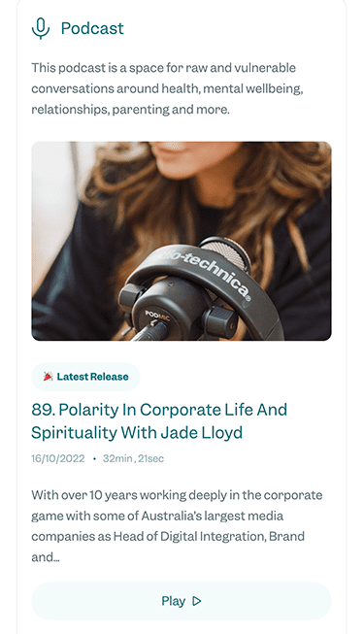Click the podcast intro about raw vulnerable conversations
This screenshot has width=364, height=634.
(167, 88)
